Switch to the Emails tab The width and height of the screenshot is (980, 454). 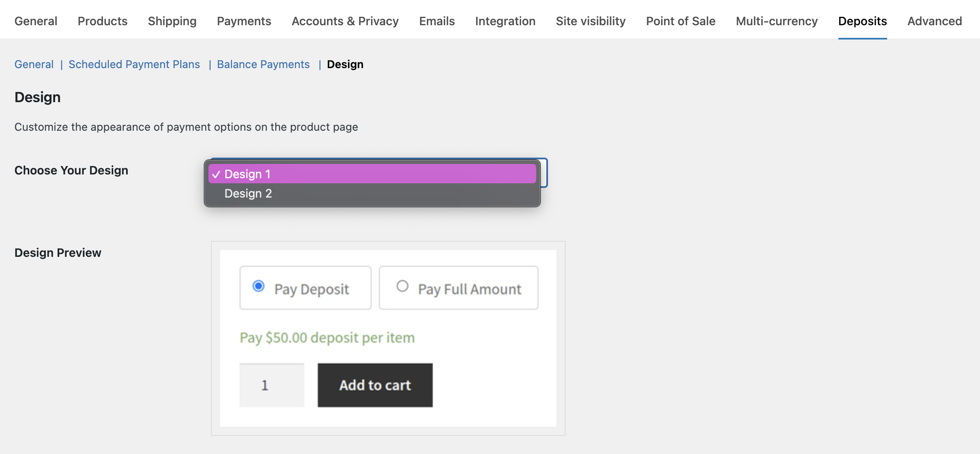437,21
